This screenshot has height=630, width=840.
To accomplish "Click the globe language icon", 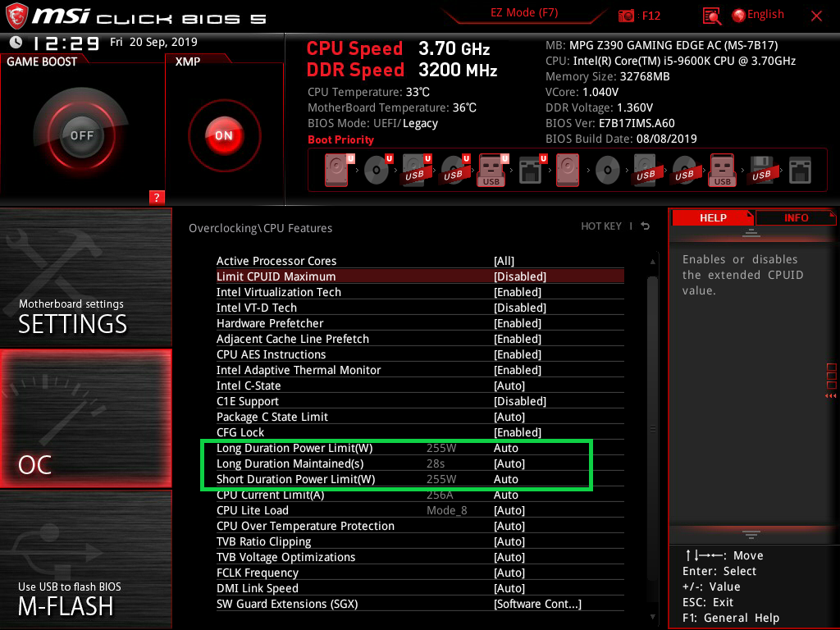I will point(739,16).
